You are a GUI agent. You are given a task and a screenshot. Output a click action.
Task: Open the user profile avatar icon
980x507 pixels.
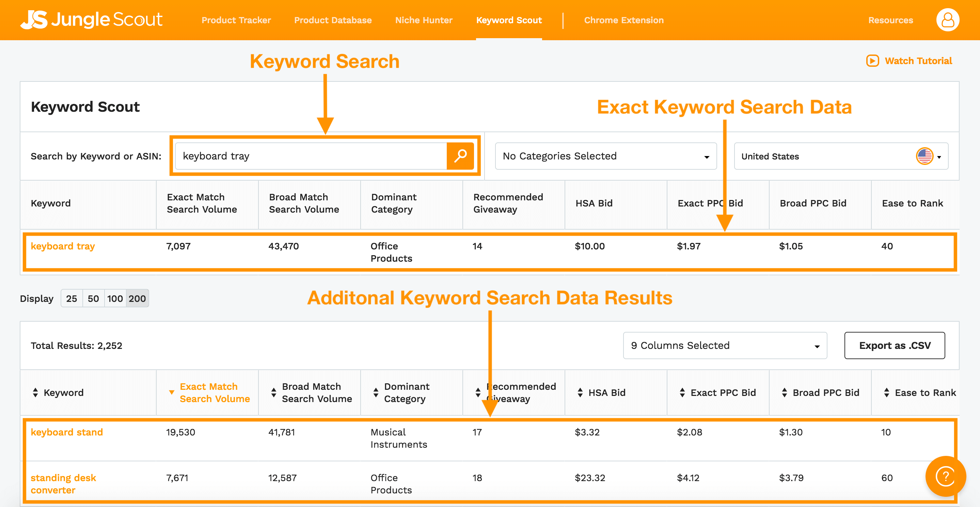947,20
